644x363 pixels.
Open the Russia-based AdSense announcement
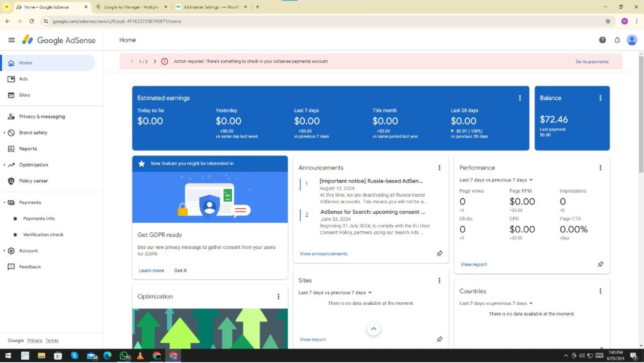point(371,181)
